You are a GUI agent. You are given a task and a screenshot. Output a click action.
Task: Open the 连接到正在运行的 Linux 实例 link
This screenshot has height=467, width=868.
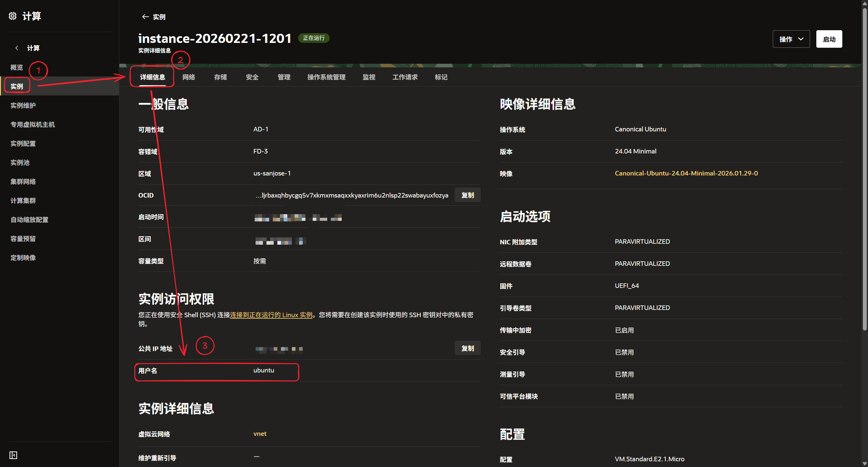(x=271, y=315)
